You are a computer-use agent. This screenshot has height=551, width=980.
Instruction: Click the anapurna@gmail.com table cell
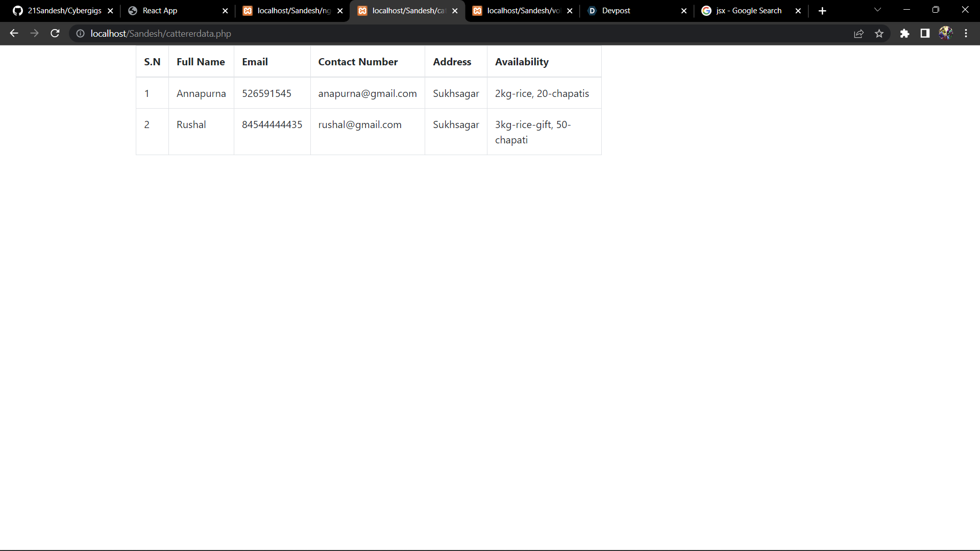click(x=367, y=93)
